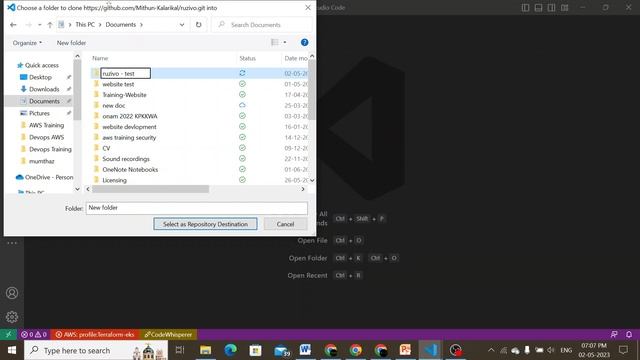This screenshot has height=360, width=640.
Task: Go up one folder level arrow
Action: pos(50,25)
